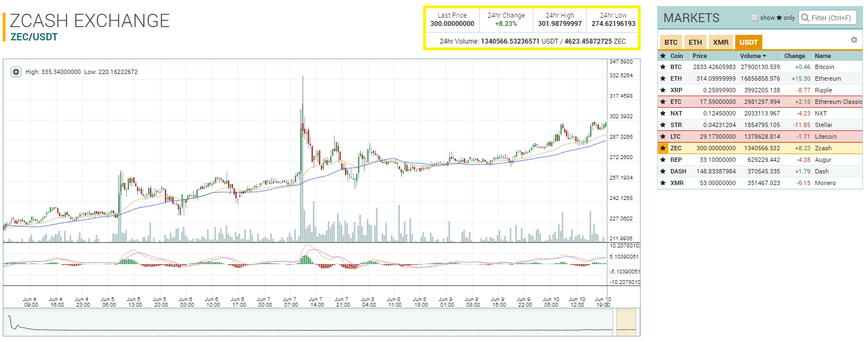Focus the Filter (Ctrl+F) search field
Screen dimensions: 868x342
[827, 18]
